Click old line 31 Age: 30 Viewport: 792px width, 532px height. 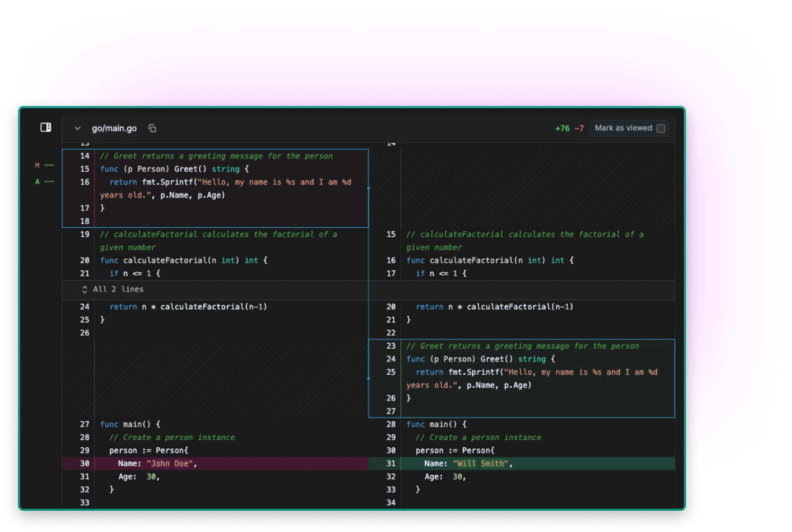pos(139,477)
